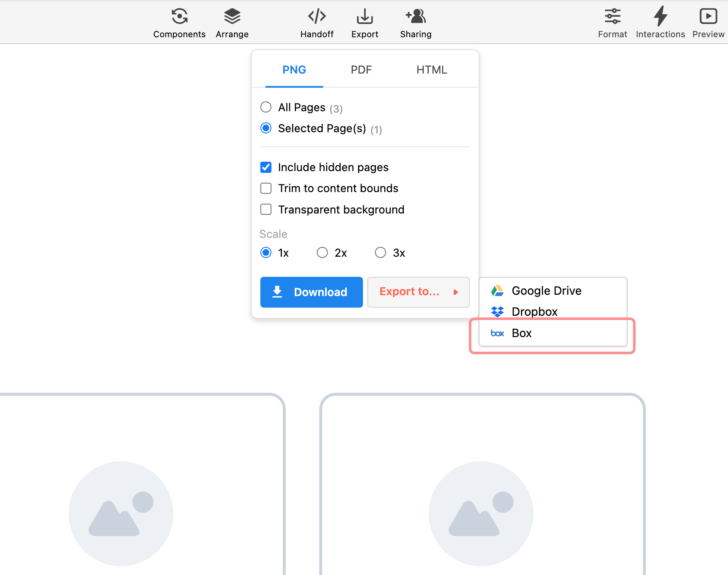
Task: Open the Handoff code icon
Action: click(x=317, y=17)
